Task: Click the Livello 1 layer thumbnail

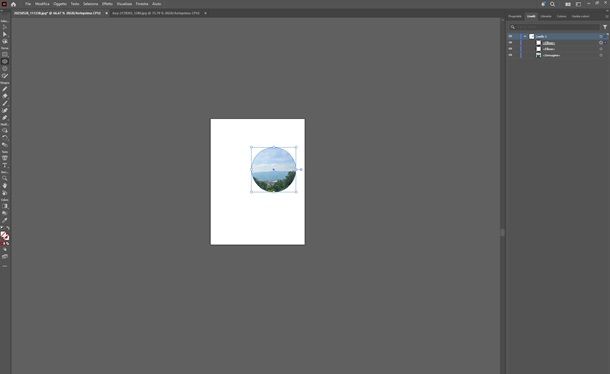Action: click(531, 37)
